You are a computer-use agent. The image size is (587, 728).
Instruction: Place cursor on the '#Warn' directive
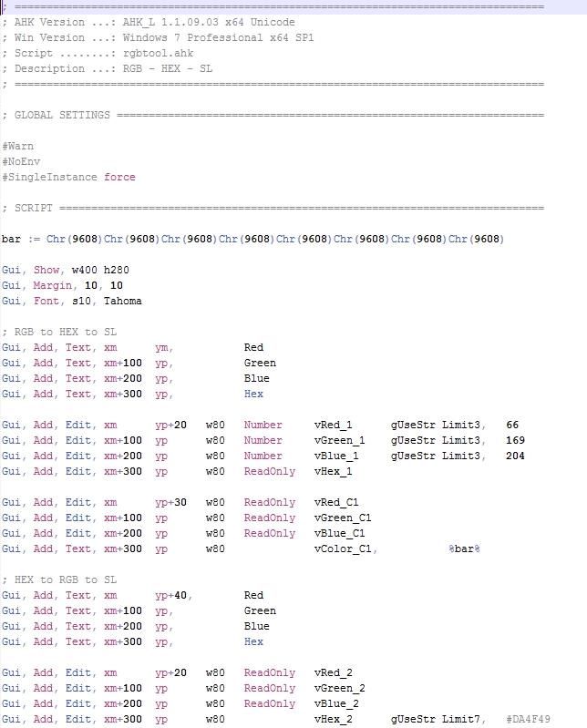pos(17,147)
